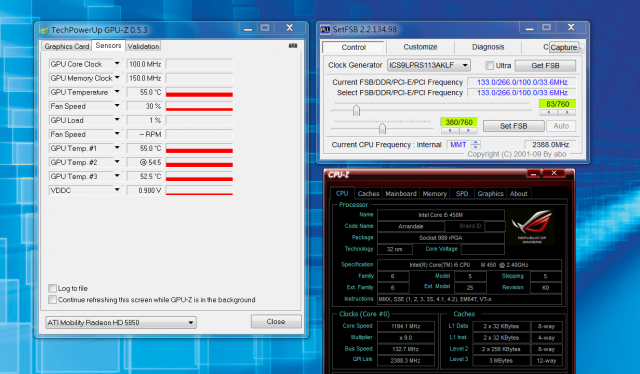This screenshot has width=640, height=374.
Task: Switch to Caches tab in CPU-Z
Action: pos(368,194)
